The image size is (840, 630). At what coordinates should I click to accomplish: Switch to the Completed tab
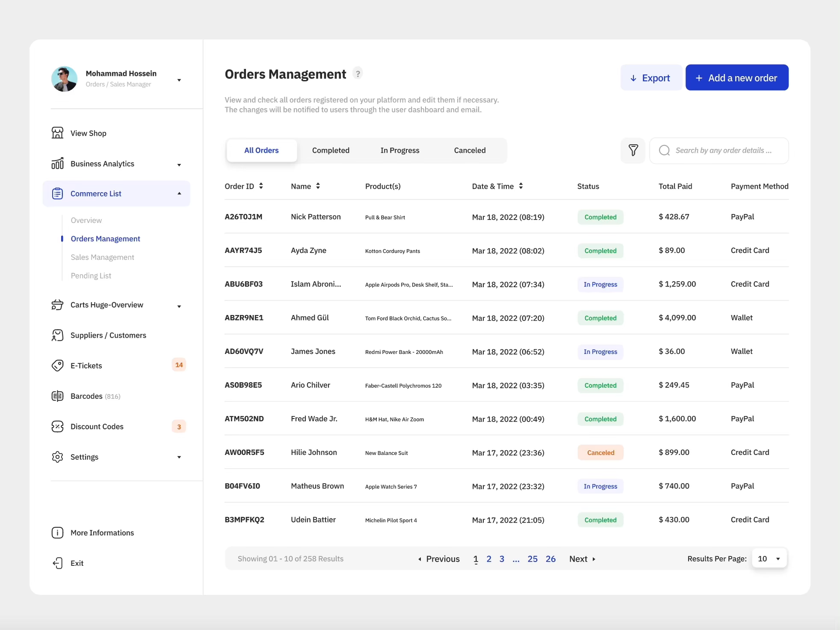(x=331, y=150)
